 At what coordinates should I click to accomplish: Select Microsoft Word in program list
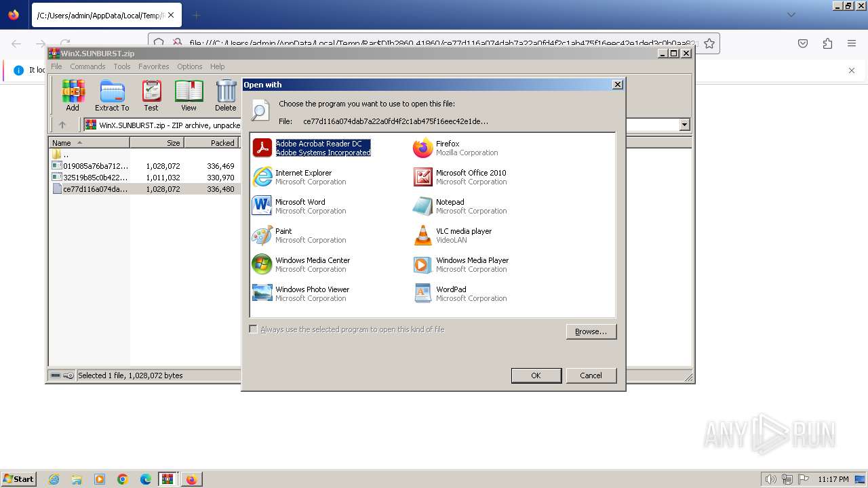[299, 206]
